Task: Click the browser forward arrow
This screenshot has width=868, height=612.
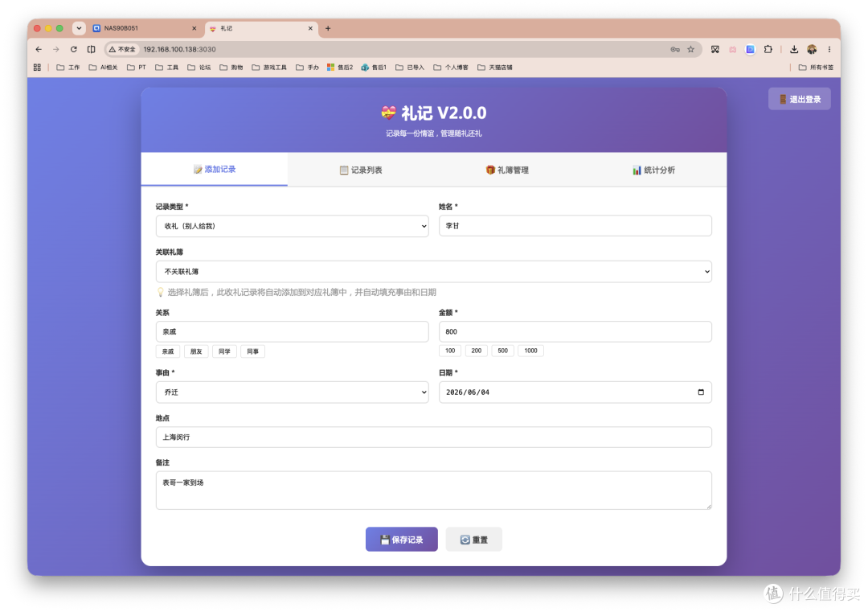Action: point(56,49)
